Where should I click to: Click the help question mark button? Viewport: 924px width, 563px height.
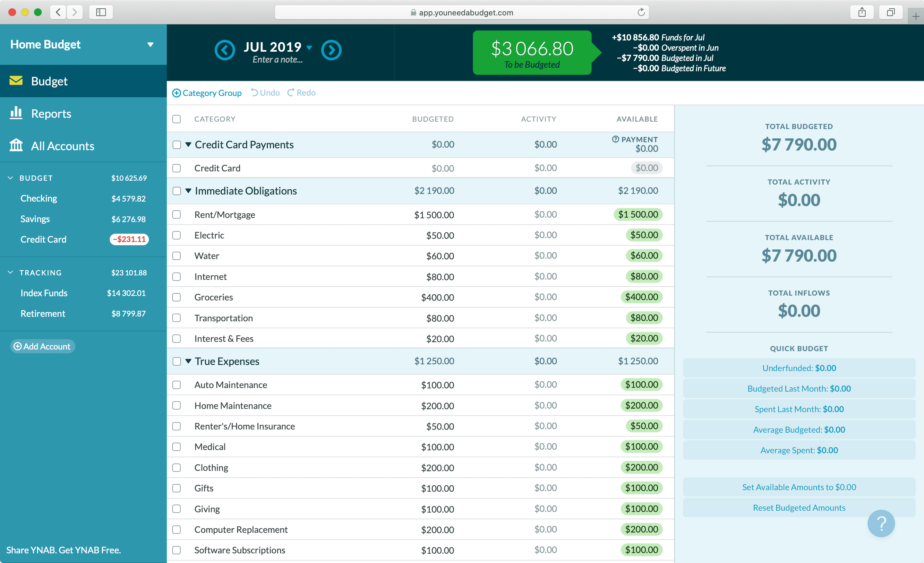(x=882, y=524)
